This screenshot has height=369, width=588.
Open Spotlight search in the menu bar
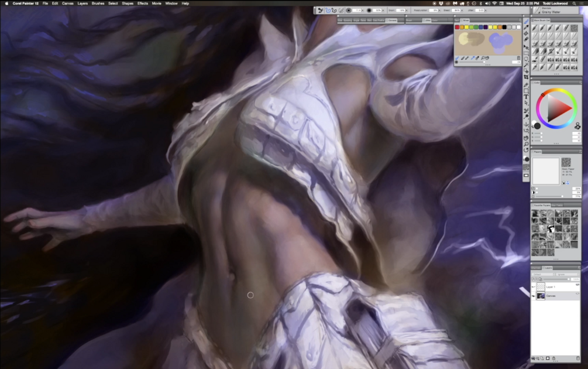574,4
